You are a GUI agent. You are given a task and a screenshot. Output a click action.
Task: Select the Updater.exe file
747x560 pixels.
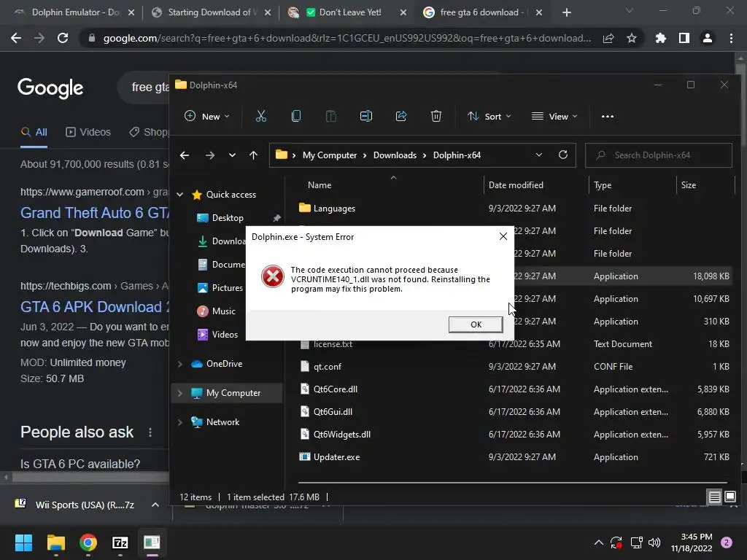tap(336, 457)
